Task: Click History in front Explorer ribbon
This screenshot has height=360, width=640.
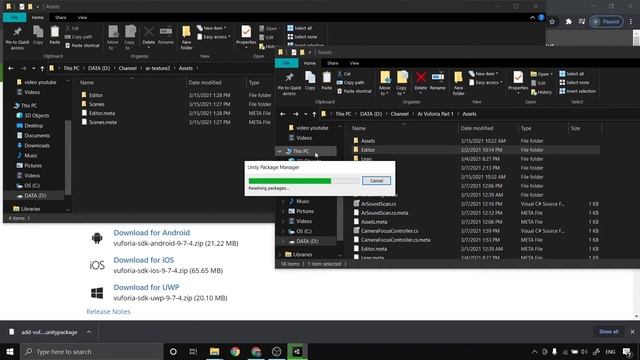Action: pyautogui.click(x=542, y=92)
